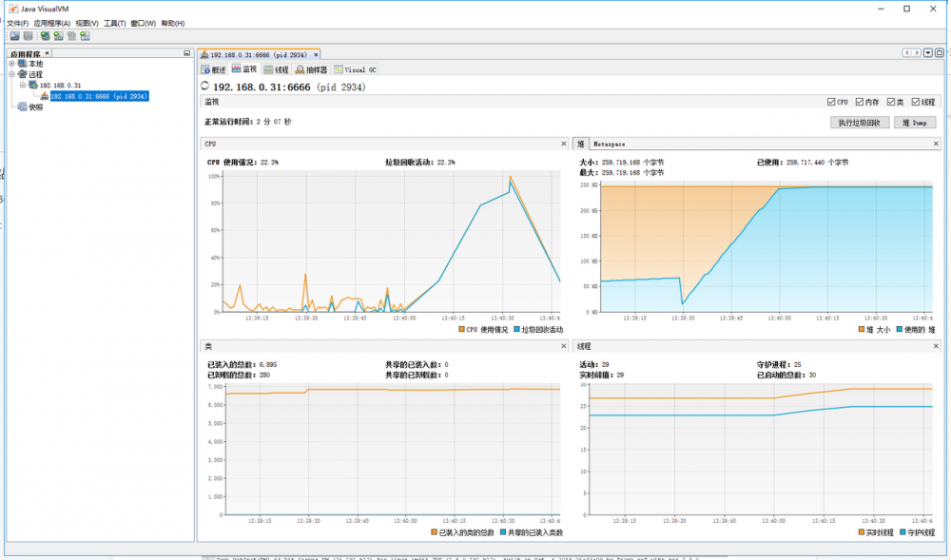This screenshot has width=951, height=560.
Task: Collapse the 远程 tree node
Action: (x=12, y=74)
